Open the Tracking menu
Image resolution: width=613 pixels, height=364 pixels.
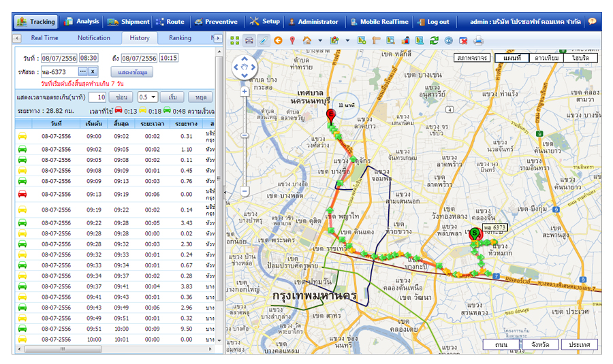36,22
